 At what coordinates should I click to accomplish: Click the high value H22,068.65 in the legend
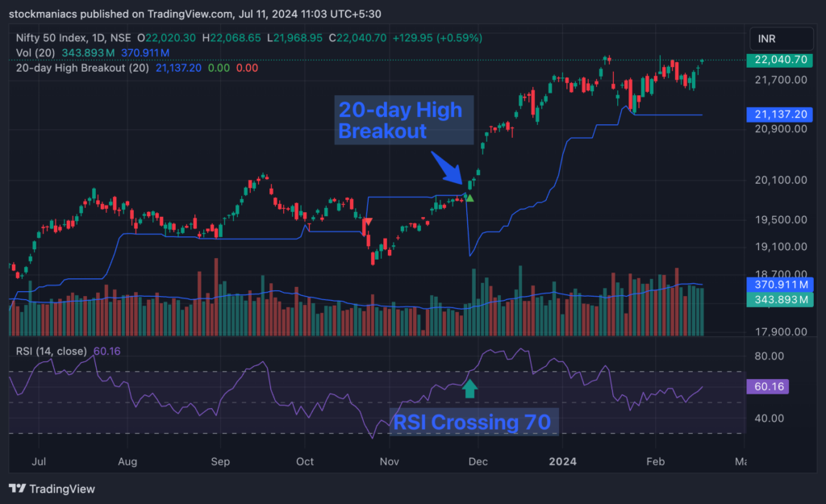click(x=232, y=38)
